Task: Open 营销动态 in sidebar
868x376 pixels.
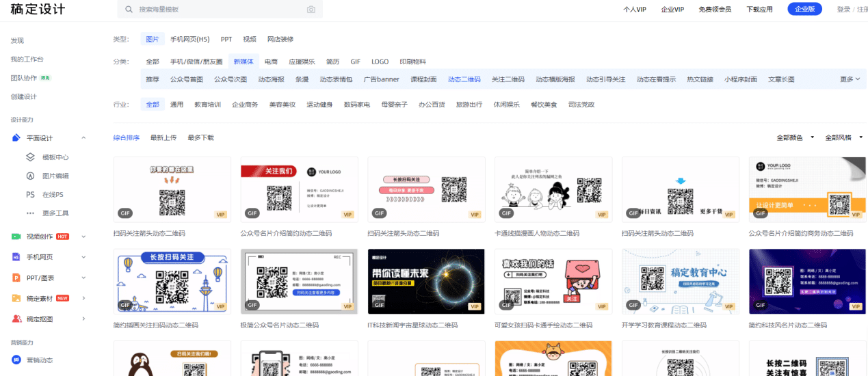Action: point(40,360)
